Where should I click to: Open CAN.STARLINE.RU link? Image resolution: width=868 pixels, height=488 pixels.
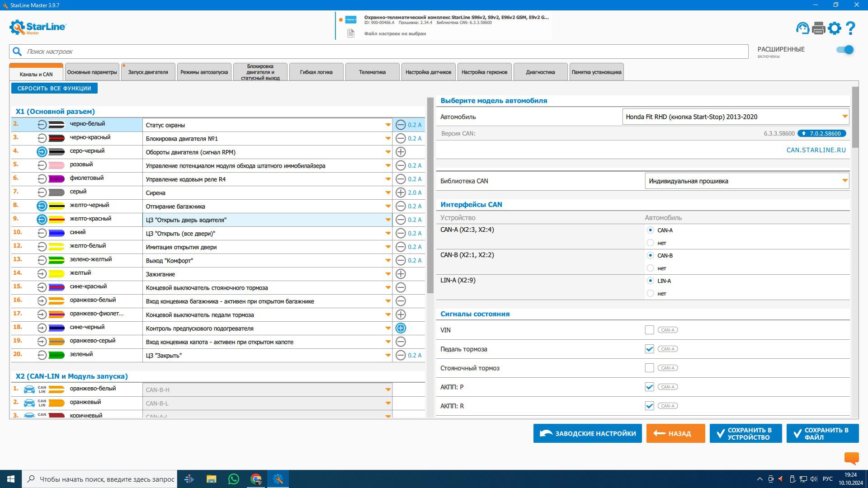816,150
